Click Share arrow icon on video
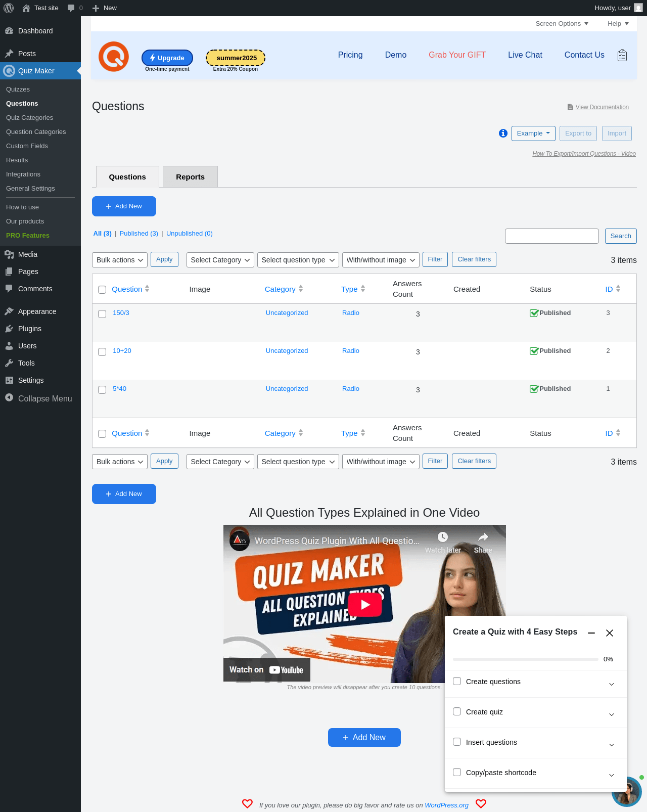 tap(483, 537)
